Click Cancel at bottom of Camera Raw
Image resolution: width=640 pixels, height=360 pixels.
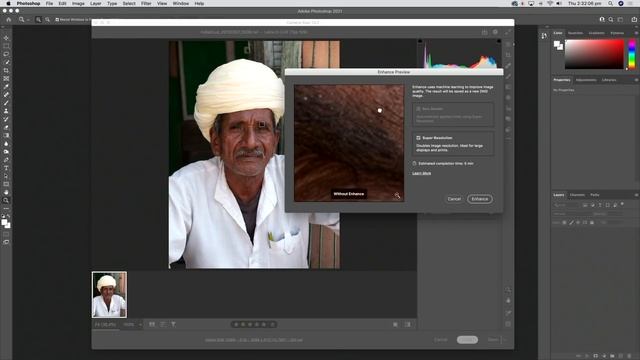coord(440,340)
